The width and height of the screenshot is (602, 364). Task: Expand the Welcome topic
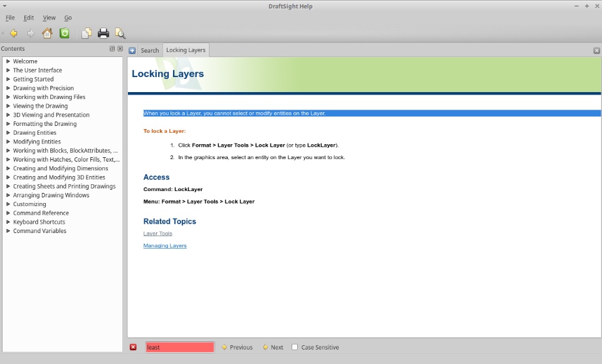8,61
